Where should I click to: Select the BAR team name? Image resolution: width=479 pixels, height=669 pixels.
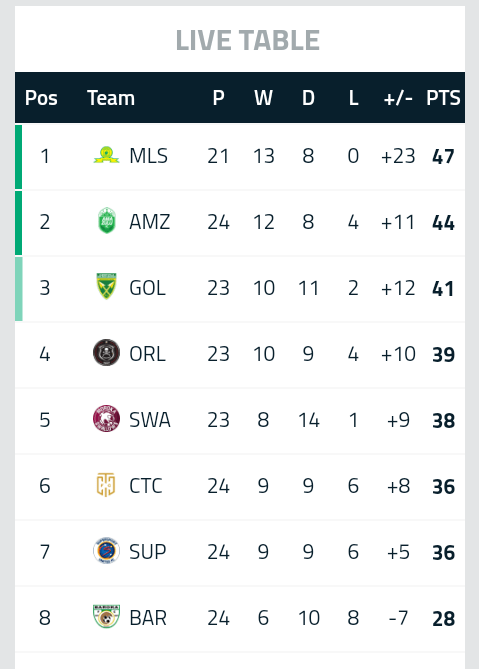[x=148, y=618]
